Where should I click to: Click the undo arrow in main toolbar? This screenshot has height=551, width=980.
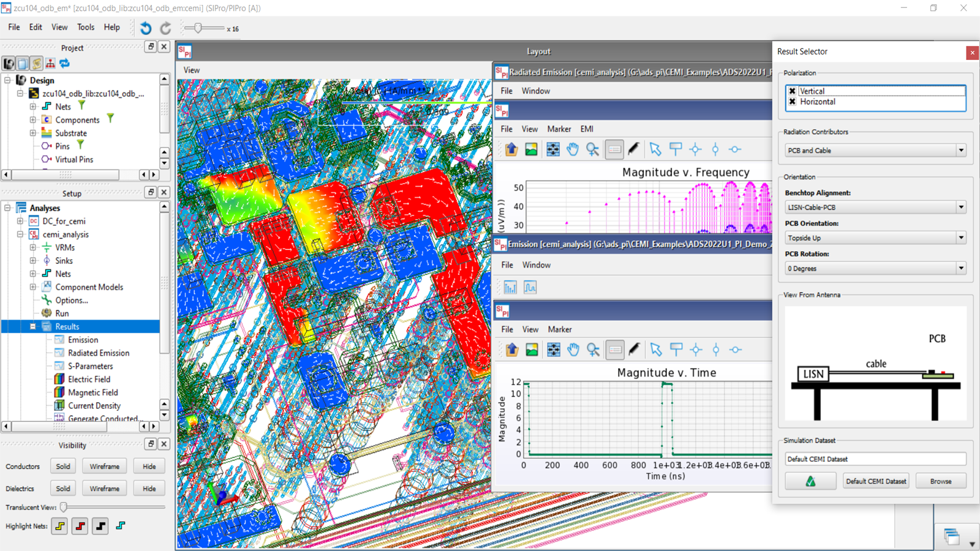(146, 28)
